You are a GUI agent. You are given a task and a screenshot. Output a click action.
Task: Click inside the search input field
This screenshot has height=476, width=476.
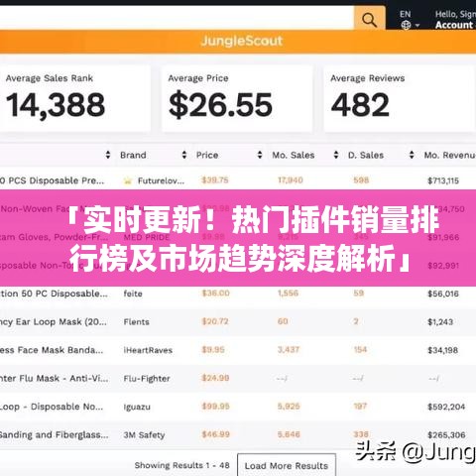coord(177,18)
